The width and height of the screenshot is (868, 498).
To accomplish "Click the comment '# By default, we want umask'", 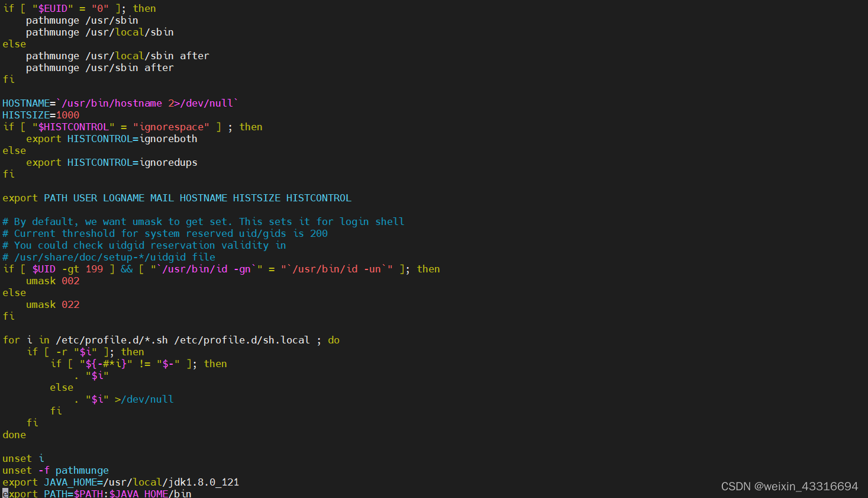I will click(x=204, y=221).
